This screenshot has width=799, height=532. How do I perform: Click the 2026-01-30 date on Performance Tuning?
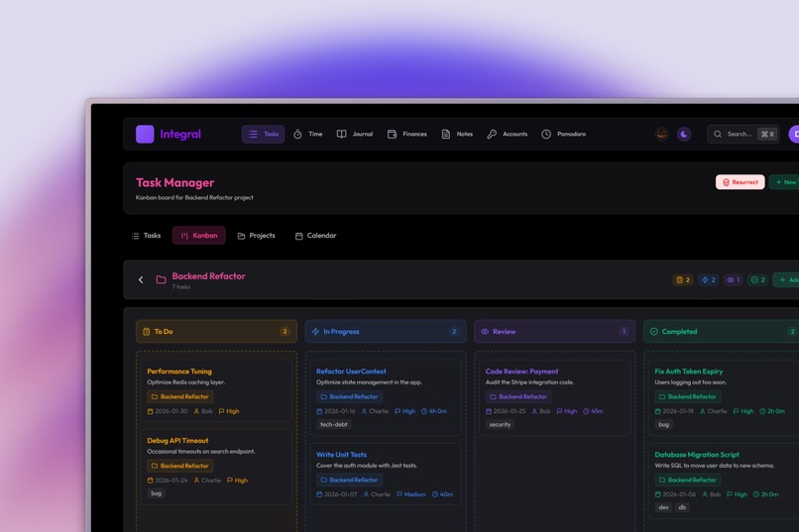(x=168, y=411)
